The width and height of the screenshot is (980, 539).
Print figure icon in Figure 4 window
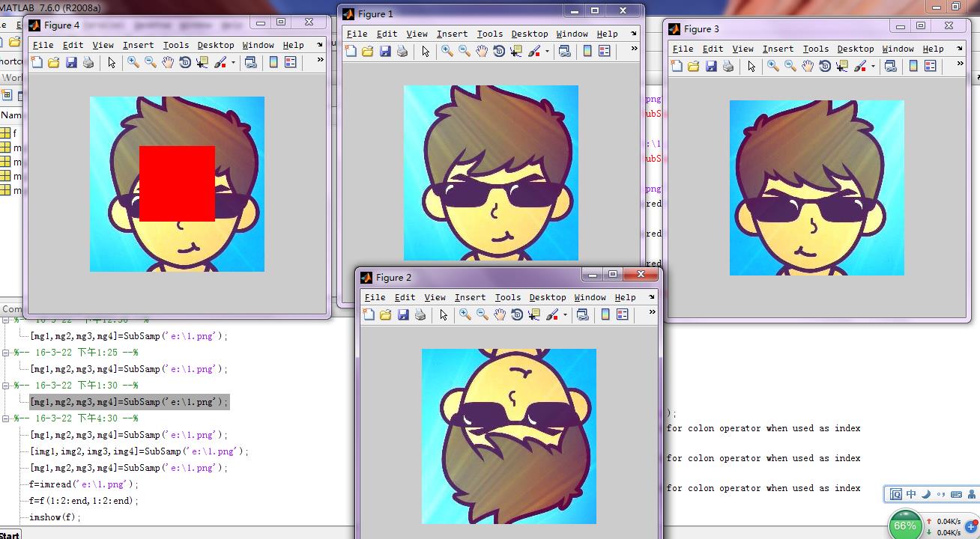click(x=88, y=63)
